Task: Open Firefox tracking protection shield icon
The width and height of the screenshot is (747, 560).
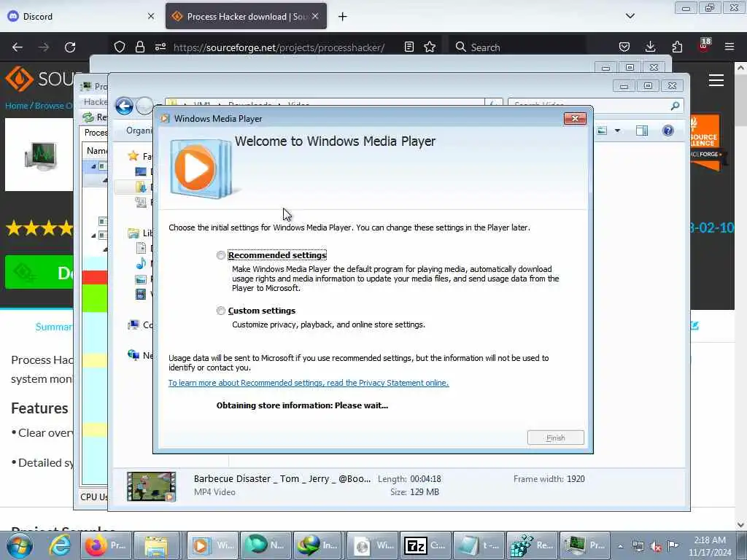Action: click(x=120, y=47)
